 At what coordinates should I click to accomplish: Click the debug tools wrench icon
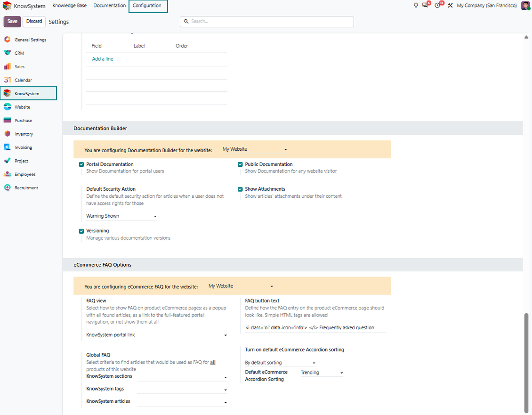point(450,6)
